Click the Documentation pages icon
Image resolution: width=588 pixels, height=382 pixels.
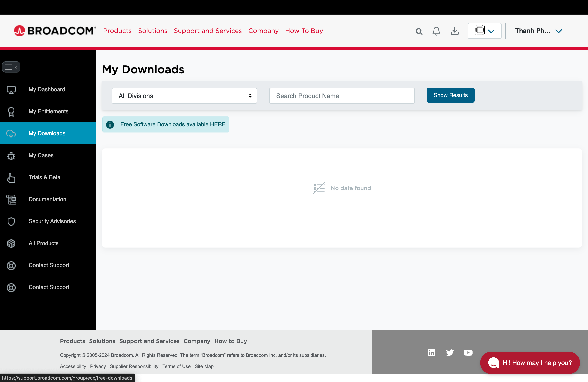(x=11, y=199)
